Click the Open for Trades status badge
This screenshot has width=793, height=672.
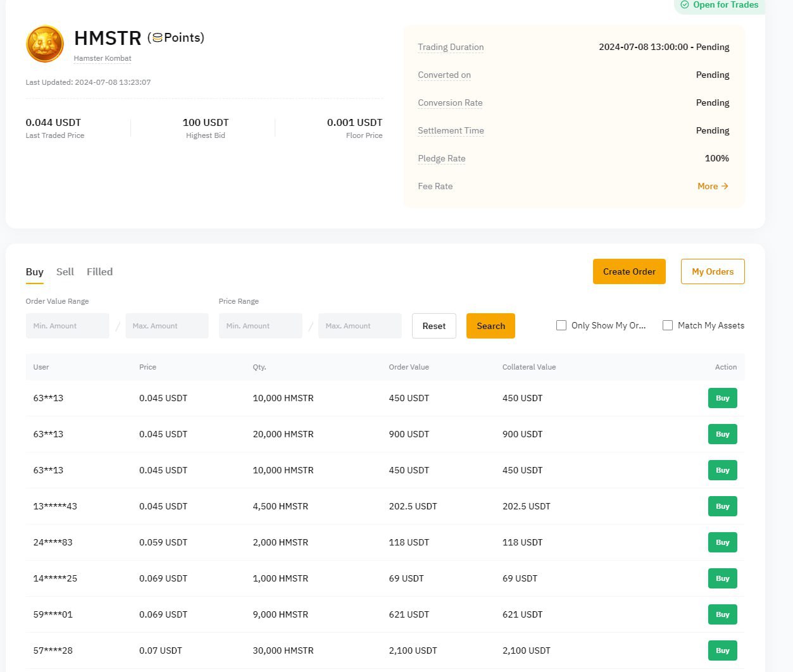(x=719, y=5)
